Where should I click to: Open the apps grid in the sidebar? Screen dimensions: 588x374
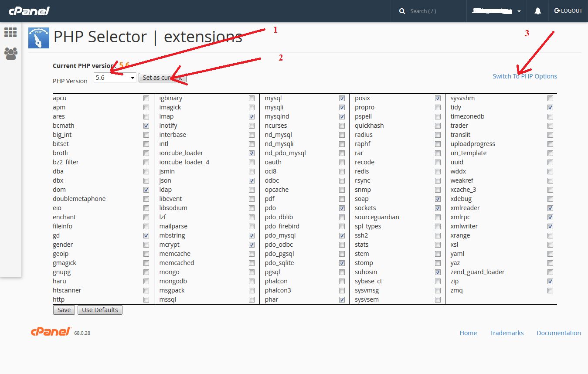coord(10,32)
